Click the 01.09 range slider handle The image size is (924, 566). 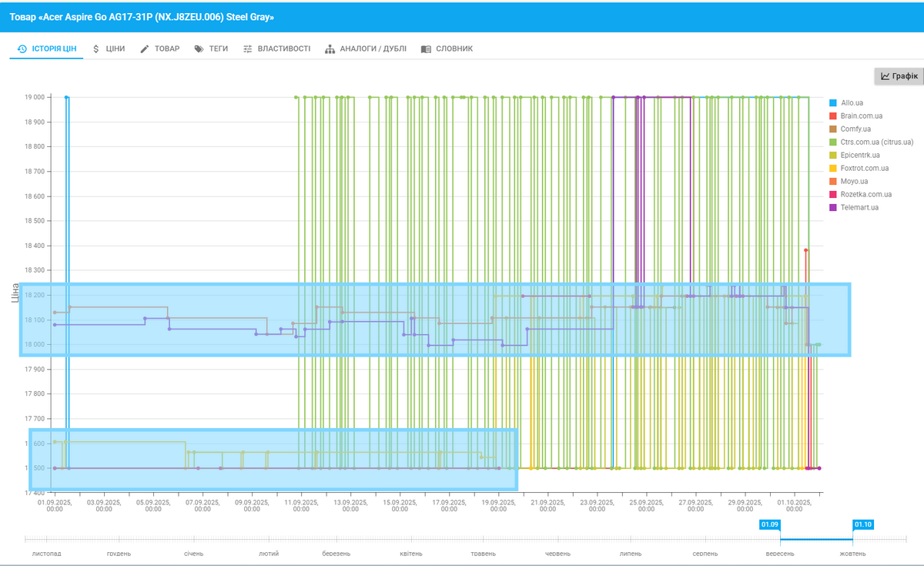[770, 524]
